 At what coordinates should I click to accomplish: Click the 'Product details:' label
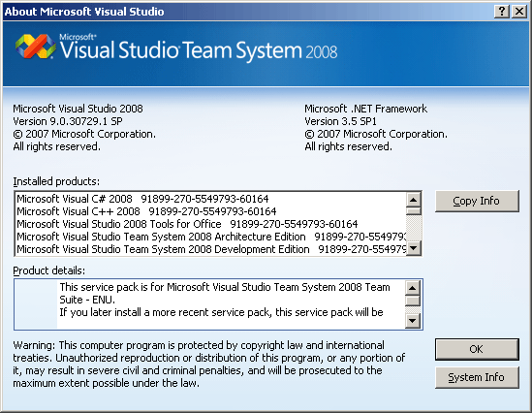48,270
